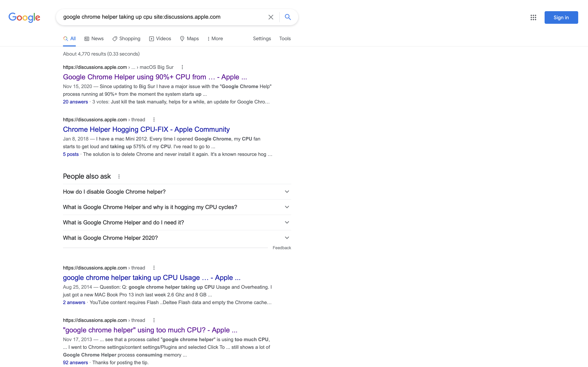588x367 pixels.
Task: Click the Google logo
Action: (x=24, y=17)
